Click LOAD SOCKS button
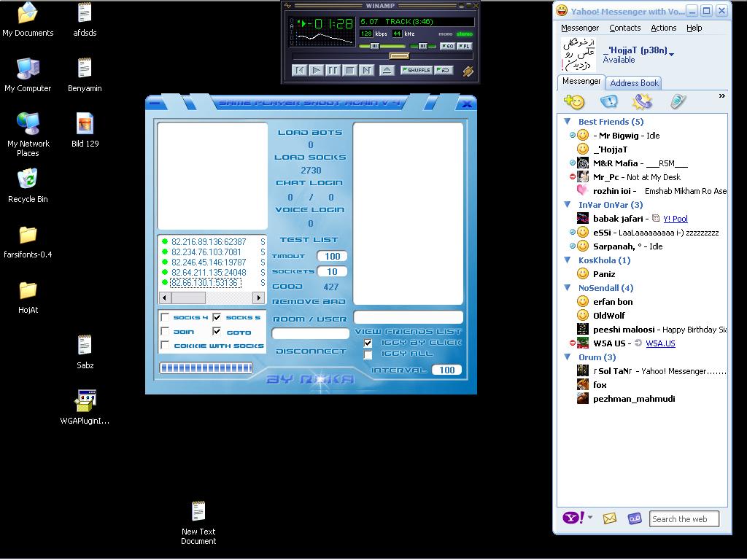The height and width of the screenshot is (560, 747). 310,157
